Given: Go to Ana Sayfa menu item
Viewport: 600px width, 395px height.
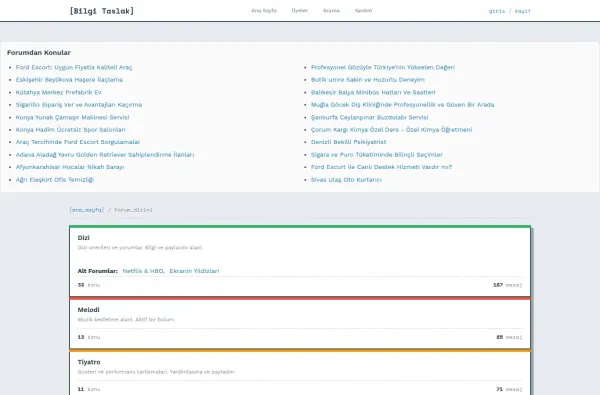Looking at the screenshot, I should point(264,11).
